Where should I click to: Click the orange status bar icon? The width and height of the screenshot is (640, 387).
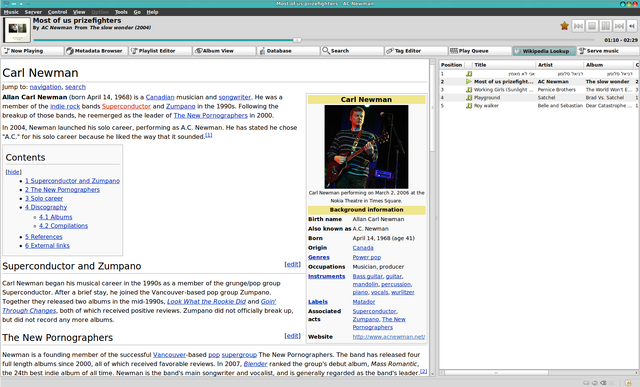point(628,383)
